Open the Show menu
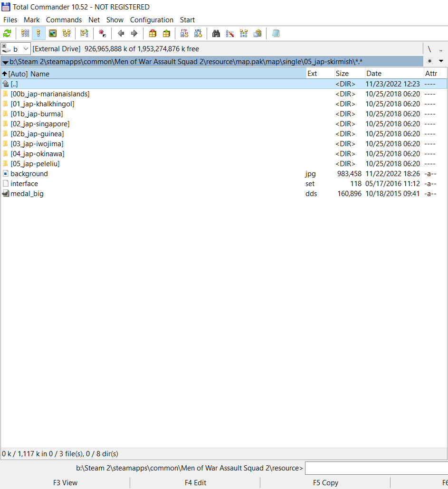The height and width of the screenshot is (489, 448). [x=115, y=20]
